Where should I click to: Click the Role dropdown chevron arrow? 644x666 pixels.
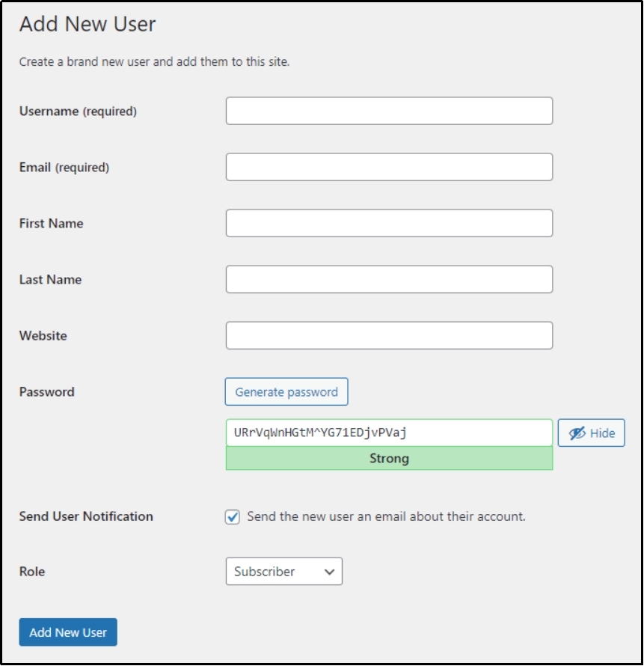(329, 571)
